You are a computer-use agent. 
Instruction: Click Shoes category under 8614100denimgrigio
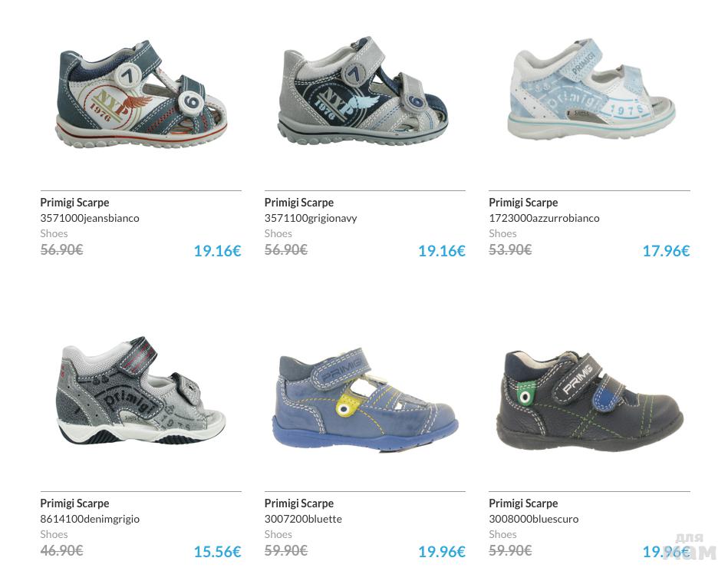(54, 535)
